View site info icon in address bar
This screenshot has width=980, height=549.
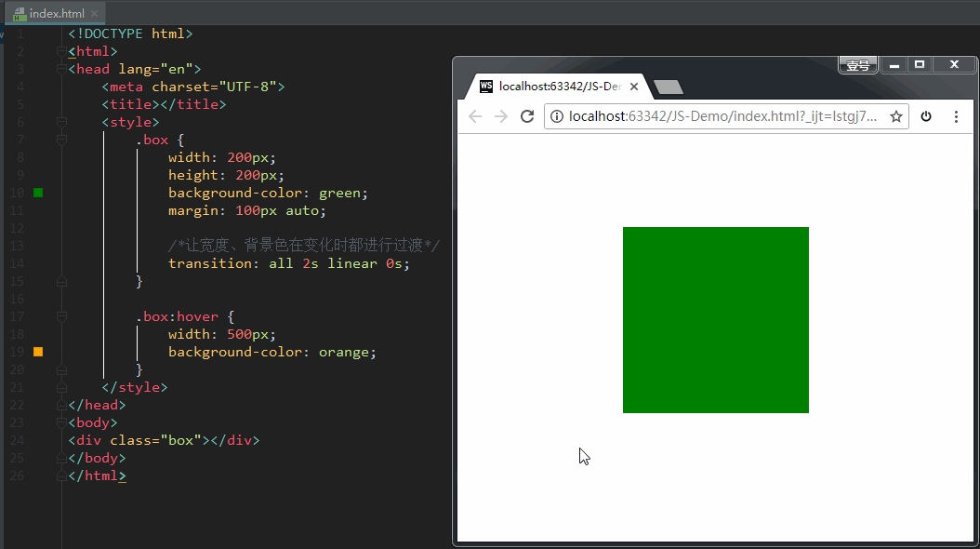click(557, 116)
